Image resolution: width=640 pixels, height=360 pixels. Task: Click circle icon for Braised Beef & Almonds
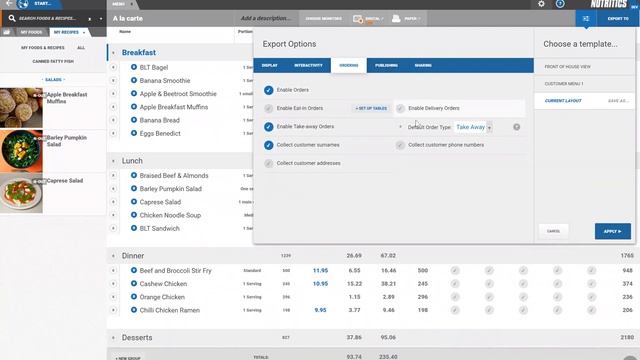[x=133, y=175]
